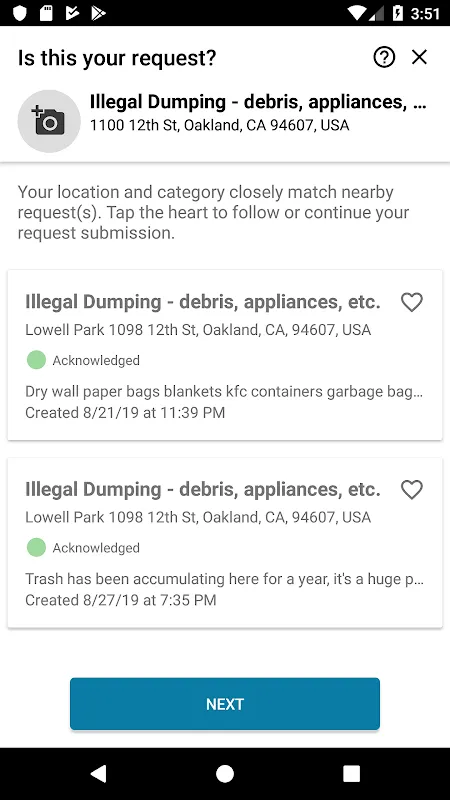Tap the SD card status icon
This screenshot has width=450, height=800.
tap(46, 13)
